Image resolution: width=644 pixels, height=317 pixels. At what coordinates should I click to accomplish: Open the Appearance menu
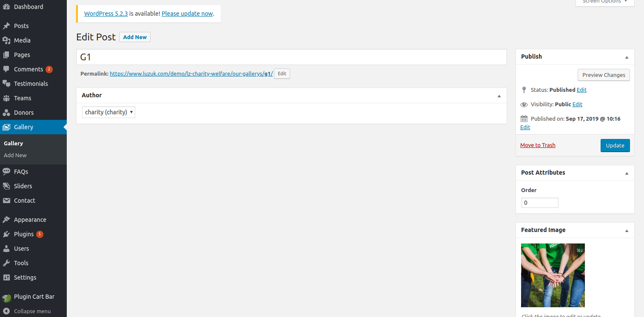[33, 220]
